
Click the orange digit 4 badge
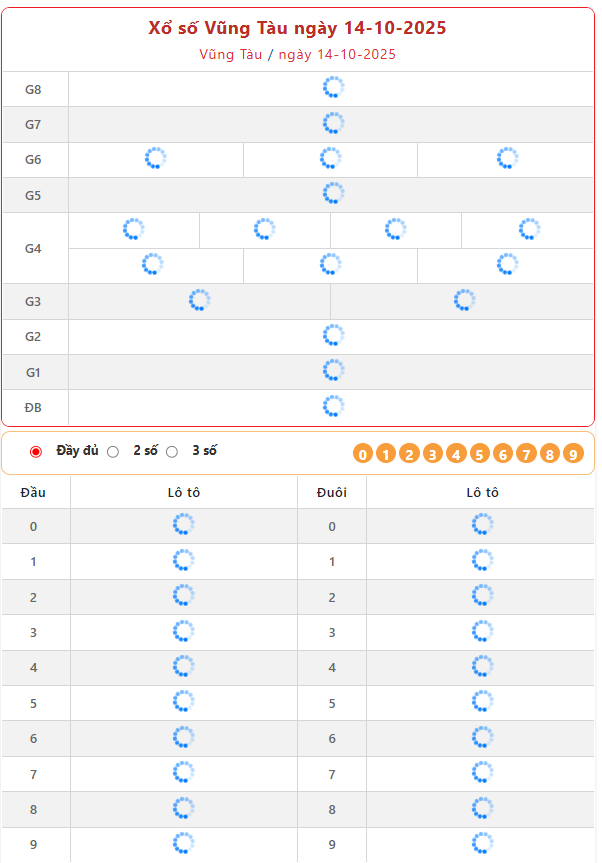[x=456, y=454]
